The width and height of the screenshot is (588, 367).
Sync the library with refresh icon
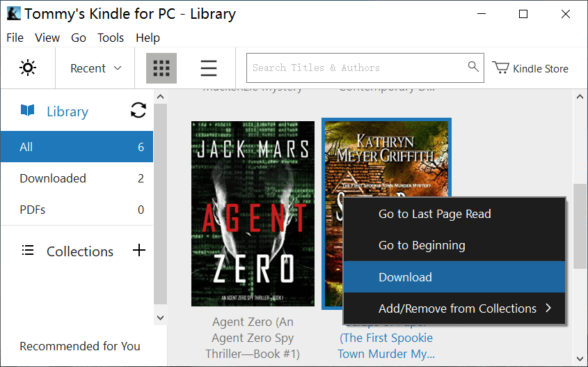point(138,110)
